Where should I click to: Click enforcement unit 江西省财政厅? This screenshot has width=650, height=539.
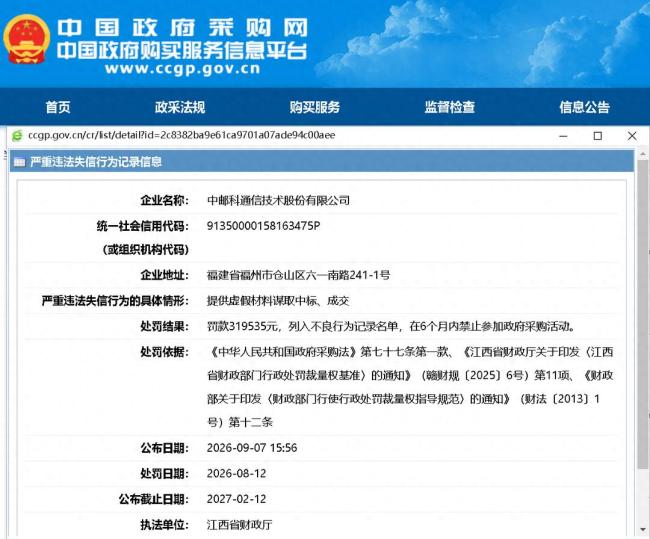(x=240, y=525)
